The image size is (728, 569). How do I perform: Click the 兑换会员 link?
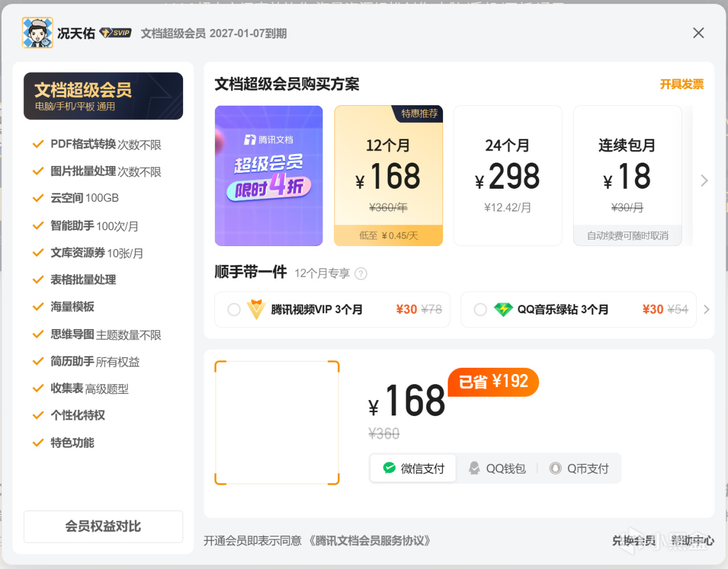pyautogui.click(x=634, y=541)
